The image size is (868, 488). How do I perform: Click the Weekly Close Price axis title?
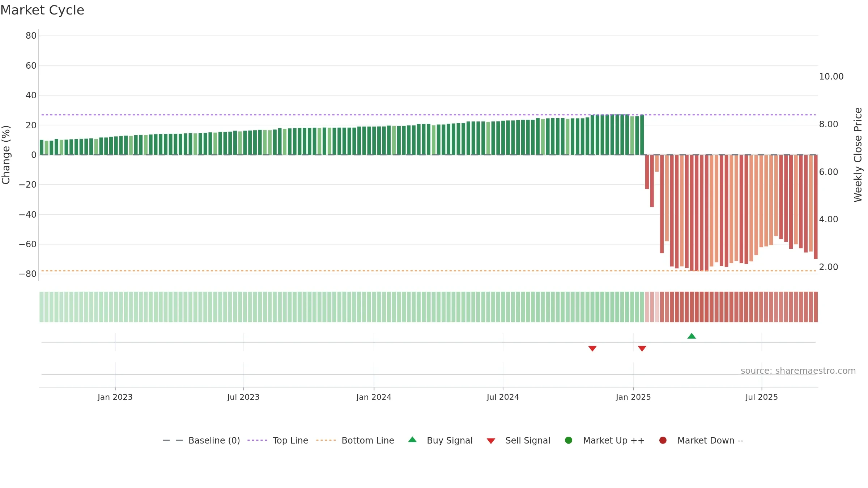pyautogui.click(x=858, y=155)
